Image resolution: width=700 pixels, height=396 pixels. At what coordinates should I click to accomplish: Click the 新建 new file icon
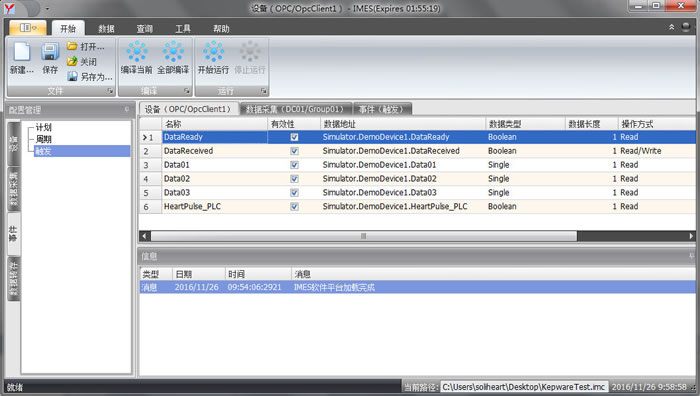tap(21, 52)
